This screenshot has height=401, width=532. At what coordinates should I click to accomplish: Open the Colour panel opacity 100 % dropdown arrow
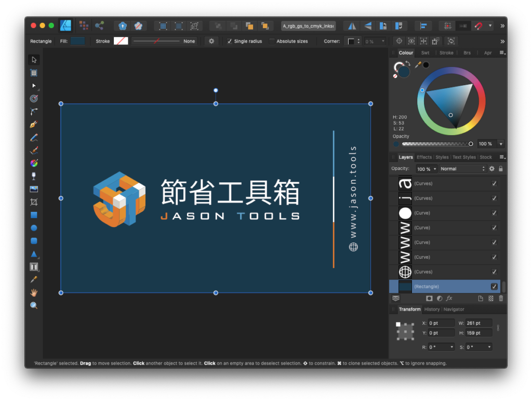501,144
